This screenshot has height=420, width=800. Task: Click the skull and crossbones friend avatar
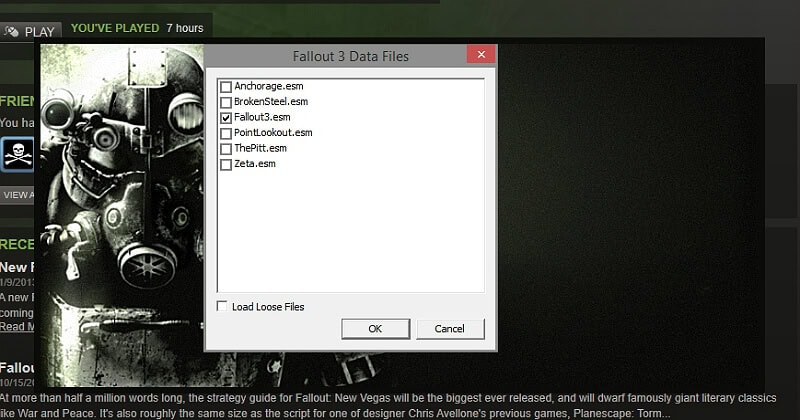pyautogui.click(x=17, y=154)
